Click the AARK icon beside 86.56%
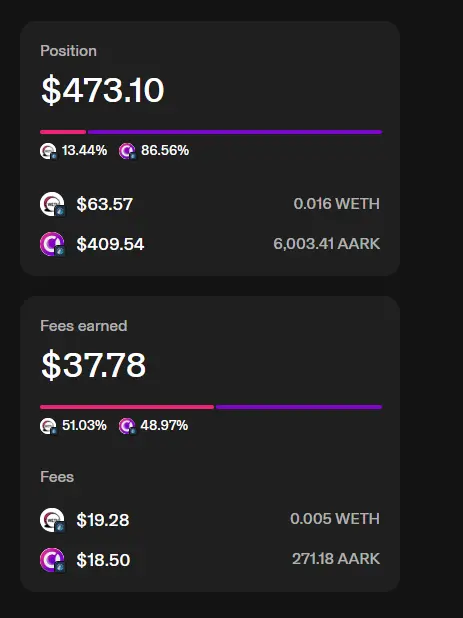Image resolution: width=463 pixels, height=618 pixels. 127,151
